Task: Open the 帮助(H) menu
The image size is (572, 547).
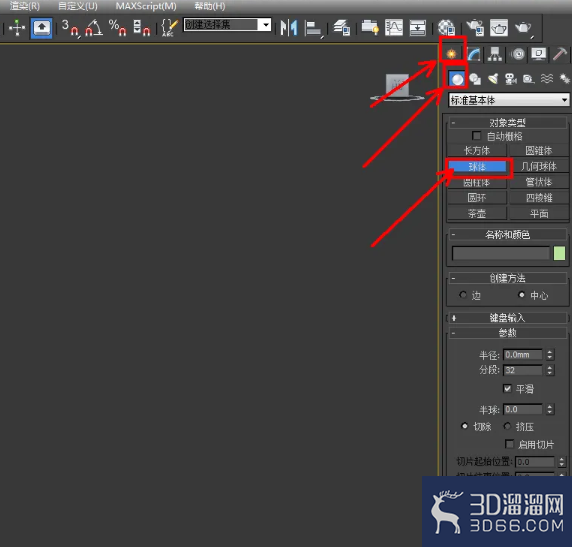Action: (x=210, y=6)
